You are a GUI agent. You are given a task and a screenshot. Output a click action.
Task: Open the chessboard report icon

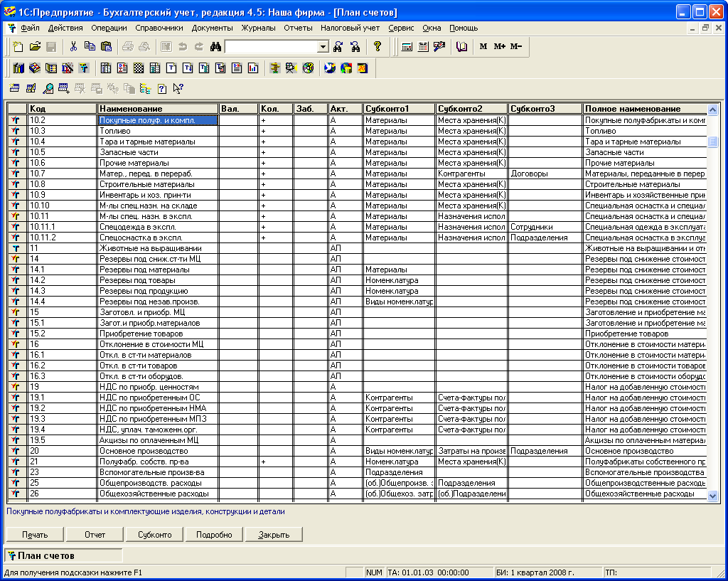tap(139, 68)
